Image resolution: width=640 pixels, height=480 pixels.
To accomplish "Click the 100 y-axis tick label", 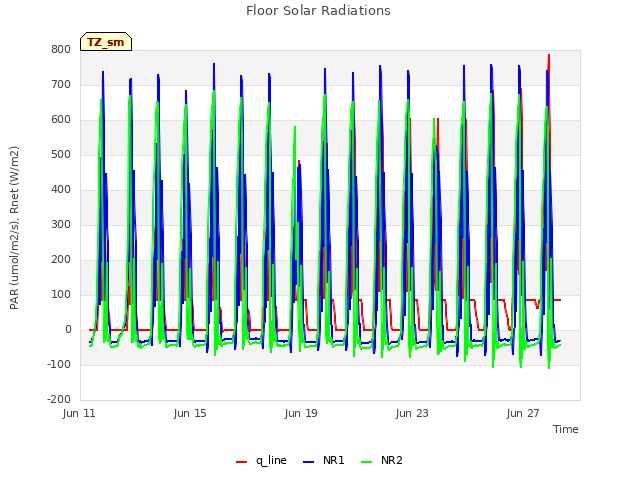I will pyautogui.click(x=61, y=295).
